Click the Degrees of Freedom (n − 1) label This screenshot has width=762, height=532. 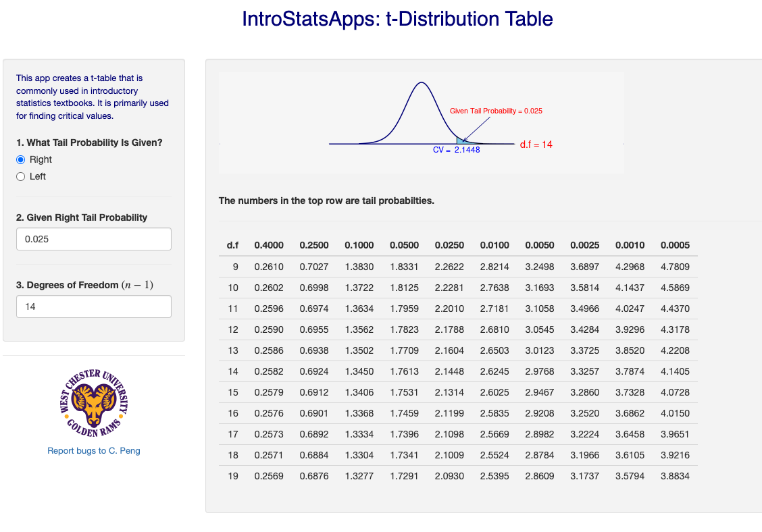[x=84, y=285]
